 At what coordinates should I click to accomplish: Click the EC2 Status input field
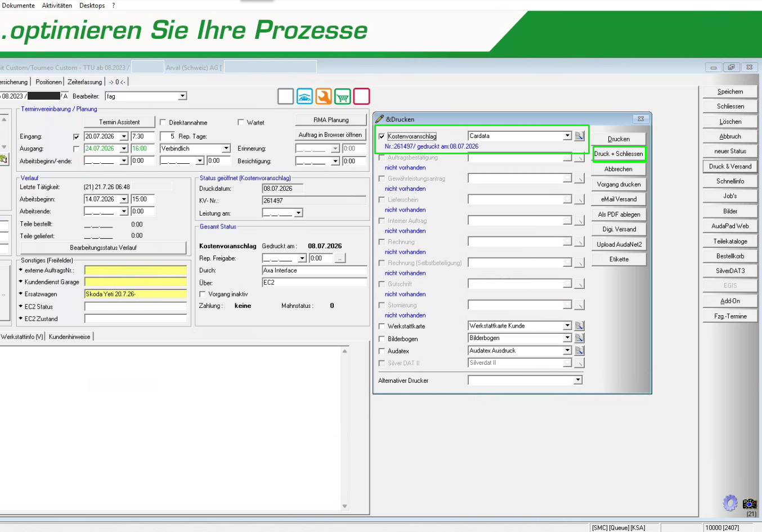pos(135,306)
